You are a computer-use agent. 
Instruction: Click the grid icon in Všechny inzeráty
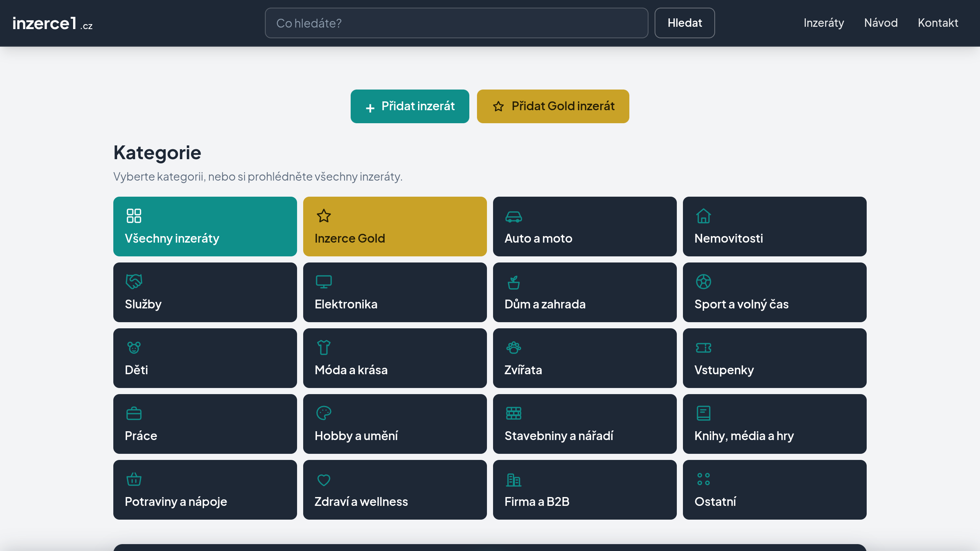134,216
